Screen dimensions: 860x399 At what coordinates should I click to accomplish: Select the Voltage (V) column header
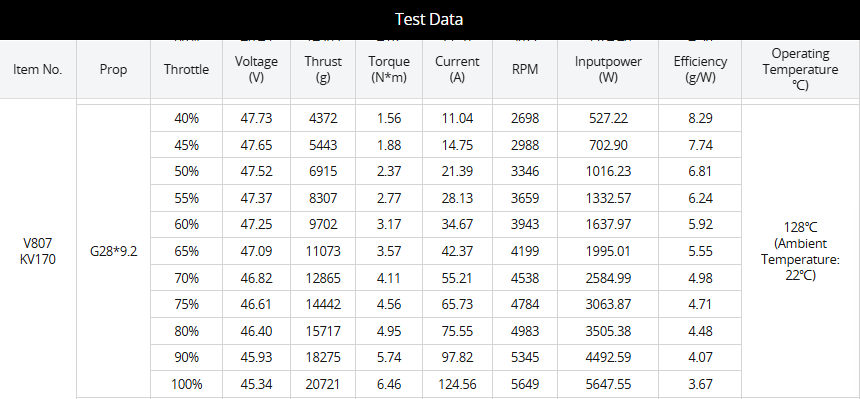pos(256,70)
